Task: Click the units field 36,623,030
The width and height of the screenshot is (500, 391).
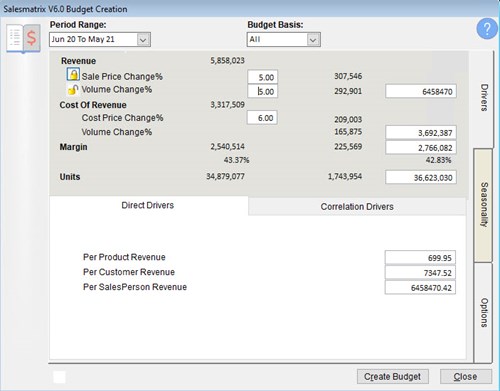Action: pyautogui.click(x=421, y=177)
